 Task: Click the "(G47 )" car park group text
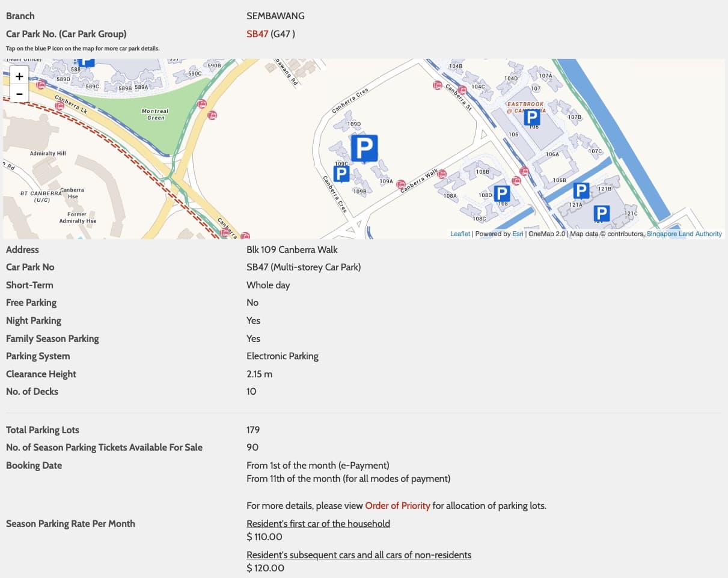click(x=283, y=34)
